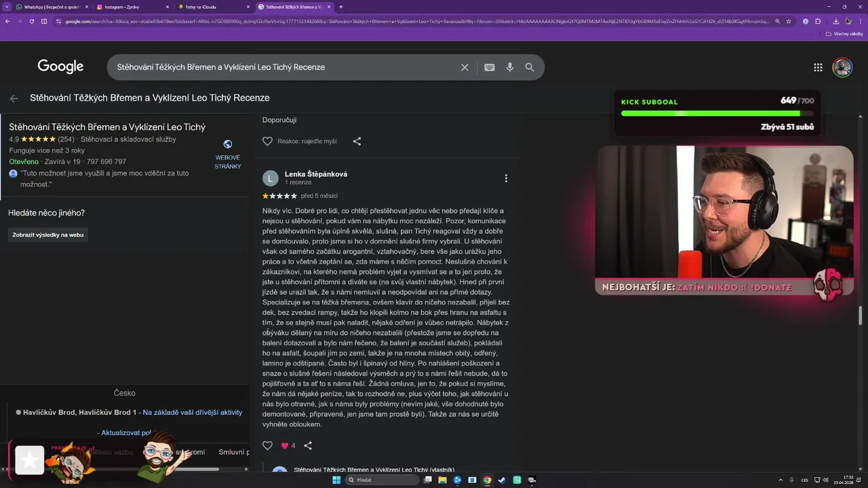868x488 pixels.
Task: Clear the Google search box text
Action: tap(465, 67)
